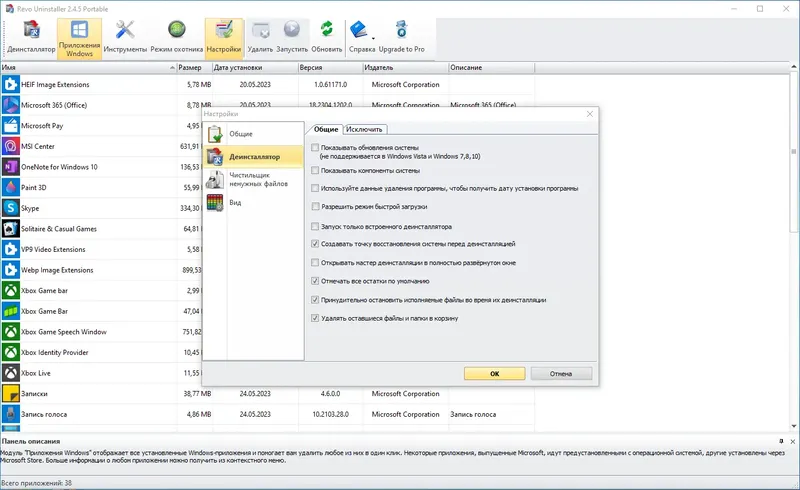Select the Microsoft 365 (Office) app icon
The width and height of the screenshot is (800, 490).
point(11,105)
